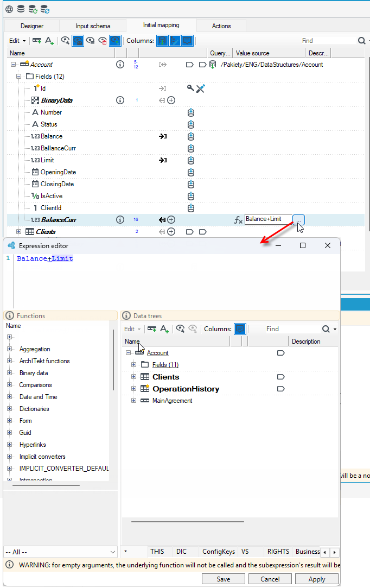Toggle the comment bubble Columns button in Initial mapping
370x588 pixels.
[x=187, y=41]
